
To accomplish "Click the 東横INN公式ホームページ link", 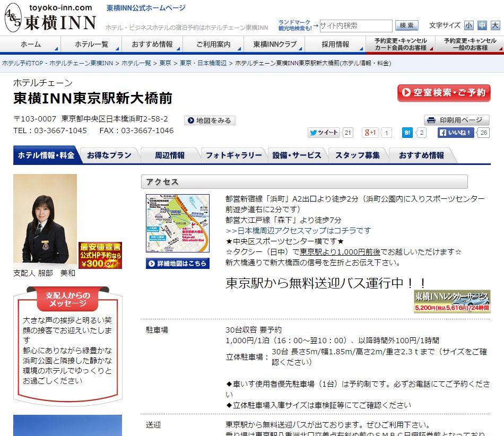I will 146,8.
